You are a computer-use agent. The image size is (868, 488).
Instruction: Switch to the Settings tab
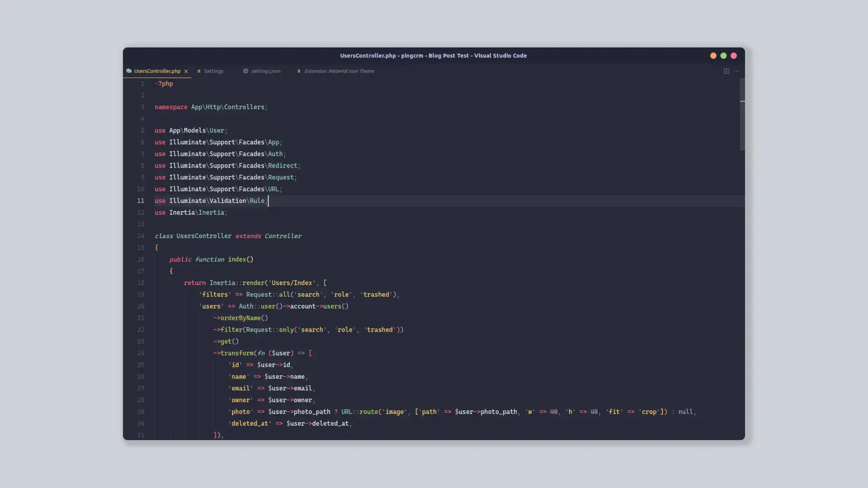click(214, 71)
